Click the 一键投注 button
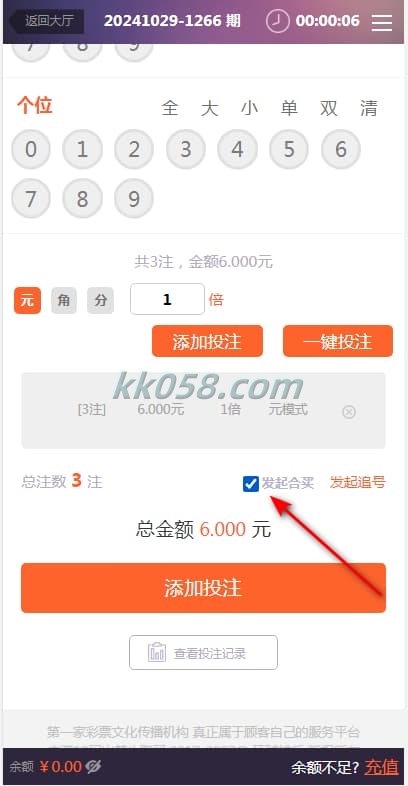Image resolution: width=408 pixels, height=786 pixels. (x=338, y=341)
